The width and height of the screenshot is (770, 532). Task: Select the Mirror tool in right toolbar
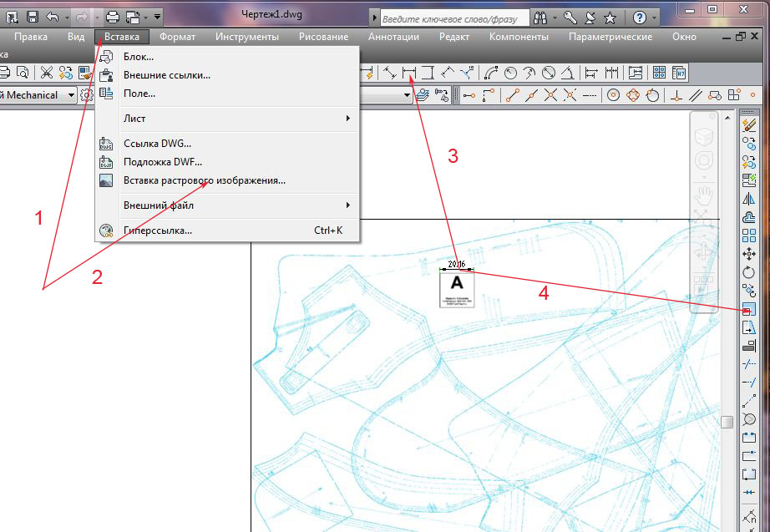[x=749, y=199]
